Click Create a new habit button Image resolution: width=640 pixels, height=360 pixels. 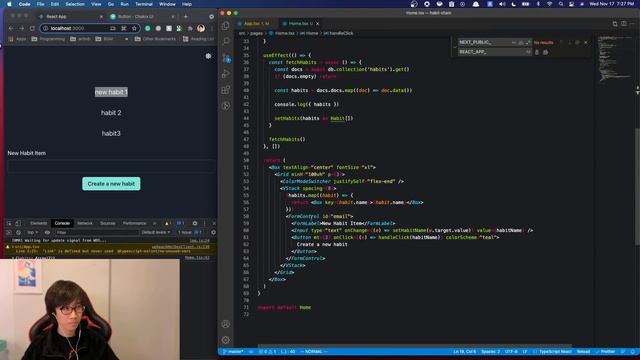(x=111, y=184)
